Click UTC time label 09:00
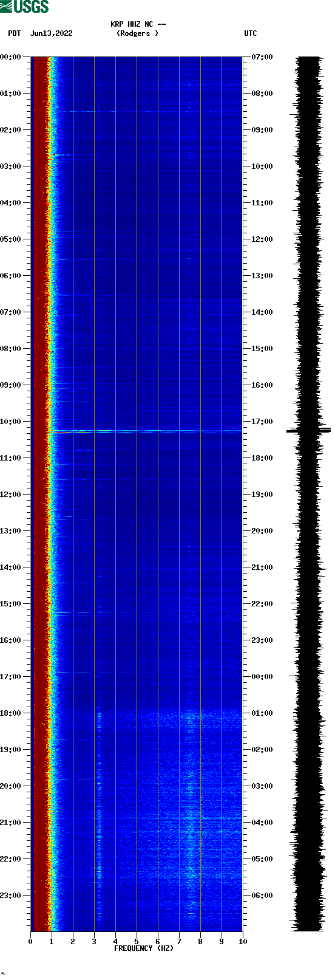The image size is (335, 980). 262,130
